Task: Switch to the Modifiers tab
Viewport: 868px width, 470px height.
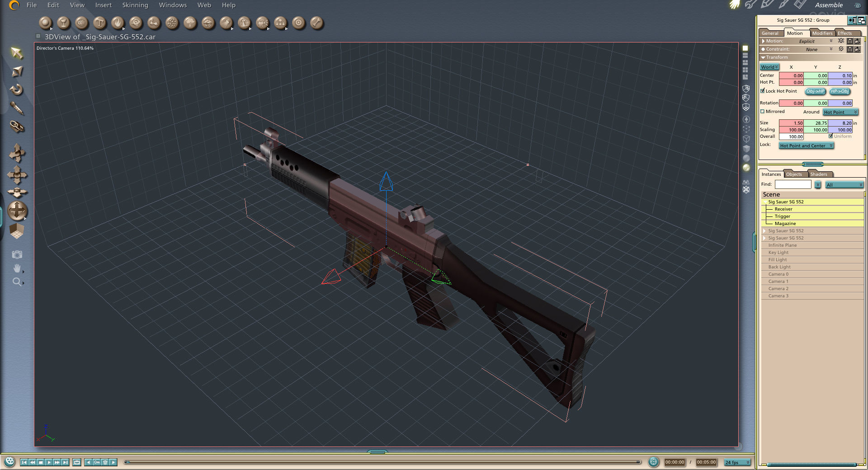Action: pos(822,33)
